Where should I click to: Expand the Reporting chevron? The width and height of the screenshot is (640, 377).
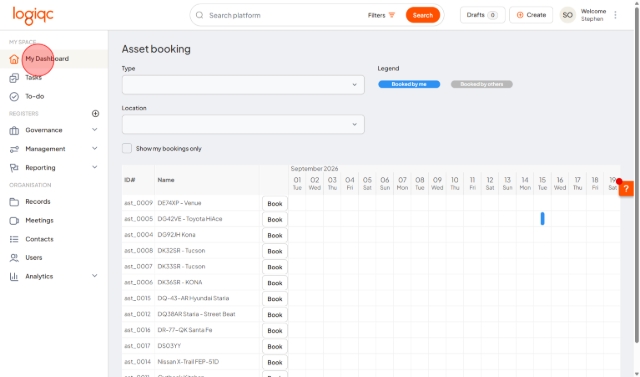click(x=94, y=167)
